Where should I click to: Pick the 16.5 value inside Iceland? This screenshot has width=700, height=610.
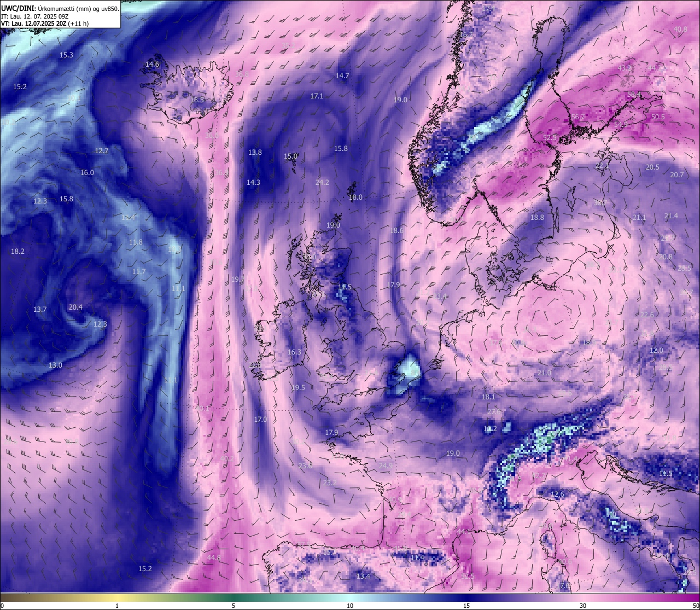coord(197,100)
